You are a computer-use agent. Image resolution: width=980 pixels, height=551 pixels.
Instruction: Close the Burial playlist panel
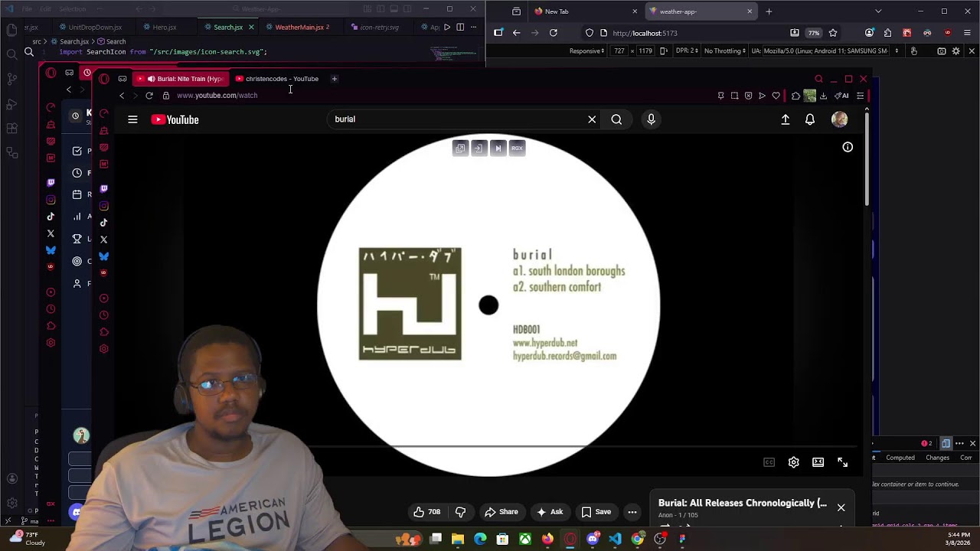pos(841,507)
